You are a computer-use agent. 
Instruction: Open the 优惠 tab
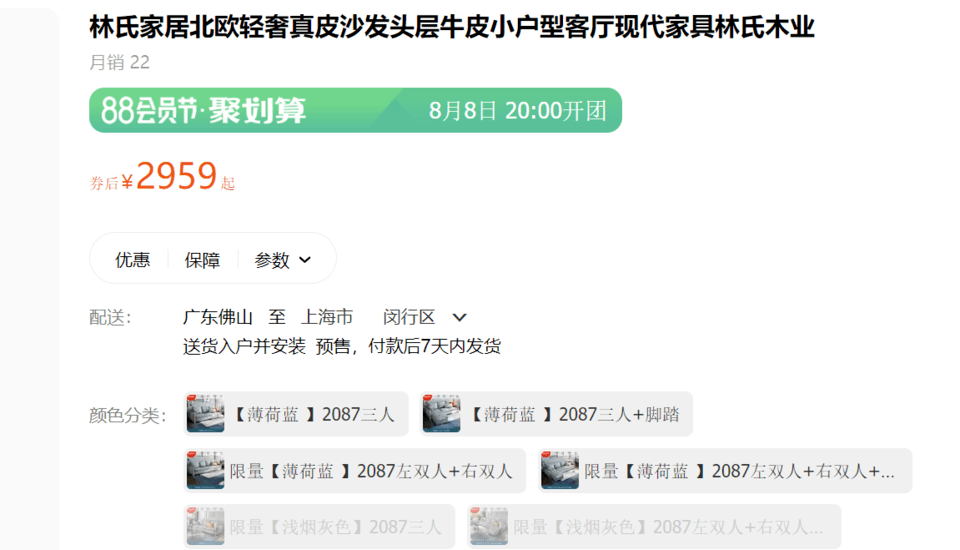(132, 260)
